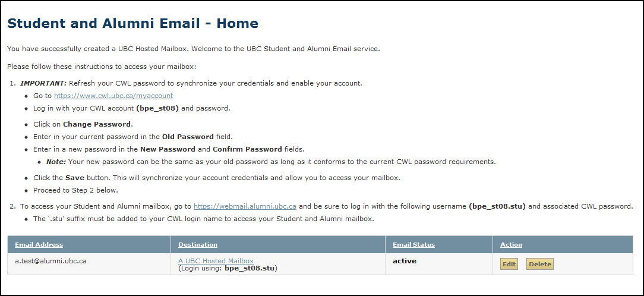Sort by the Destination column header
Screen dimensions: 644x296
197,245
